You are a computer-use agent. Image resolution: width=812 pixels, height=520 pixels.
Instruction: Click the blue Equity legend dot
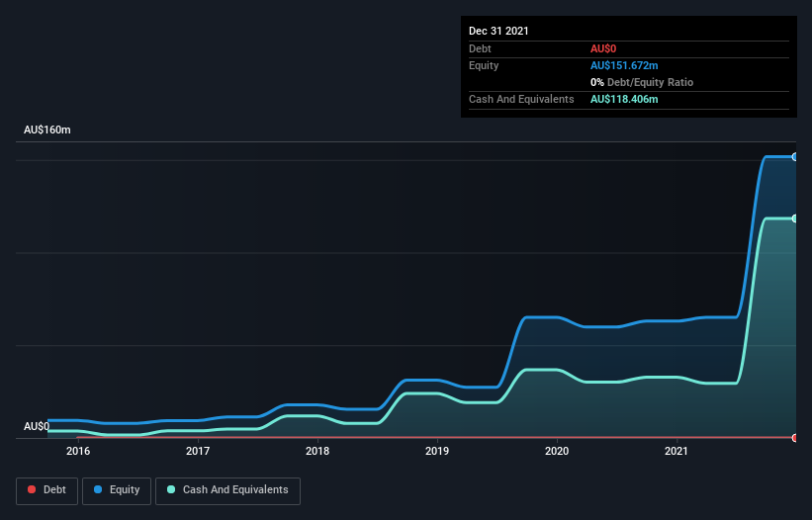[98, 489]
